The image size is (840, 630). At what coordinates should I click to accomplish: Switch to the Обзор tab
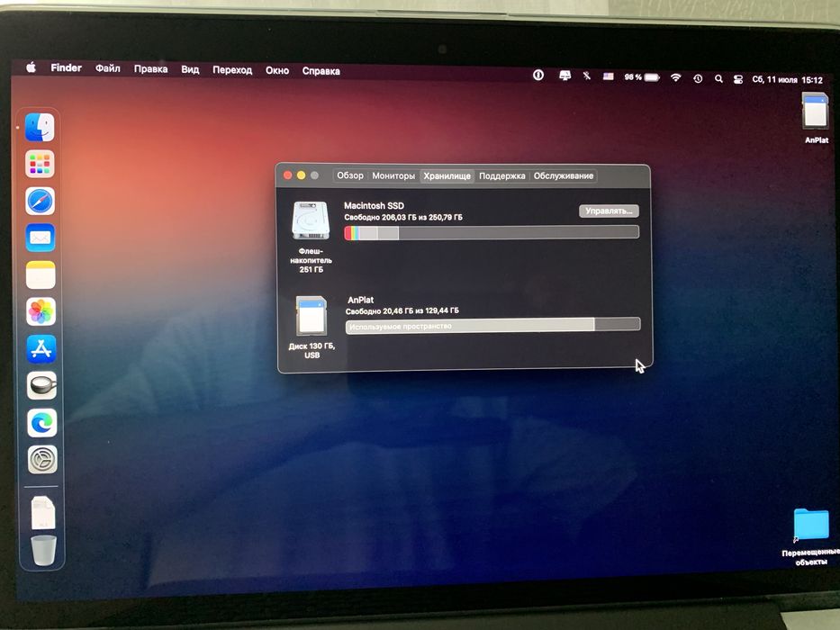pyautogui.click(x=350, y=175)
